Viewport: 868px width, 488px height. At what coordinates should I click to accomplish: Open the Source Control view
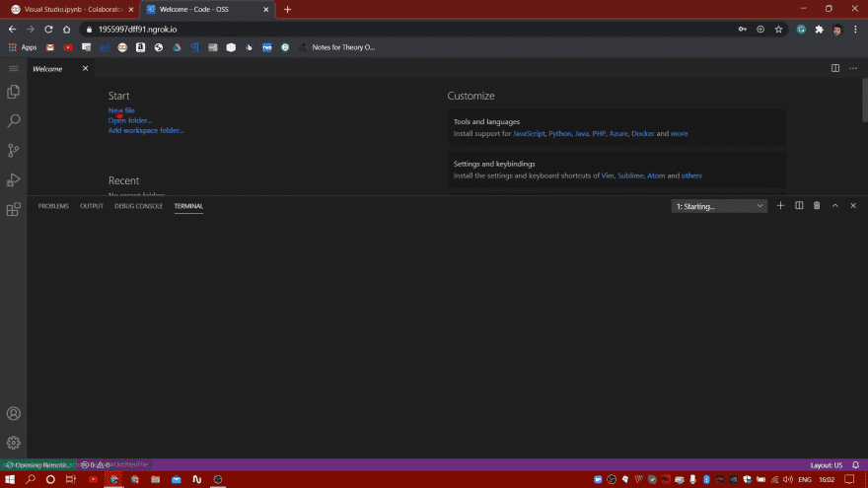click(x=13, y=150)
